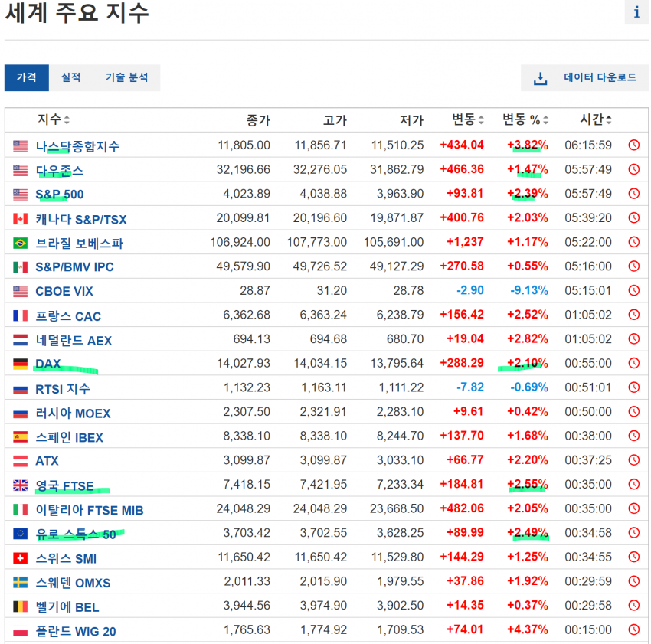The image size is (651, 644).
Task: Click the +4.37% change value
Action: coord(527,629)
